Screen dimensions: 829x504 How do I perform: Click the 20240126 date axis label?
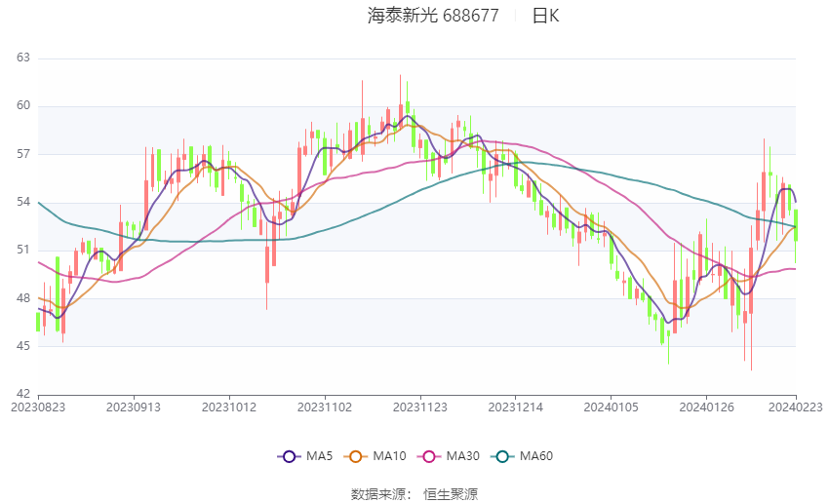click(x=707, y=407)
